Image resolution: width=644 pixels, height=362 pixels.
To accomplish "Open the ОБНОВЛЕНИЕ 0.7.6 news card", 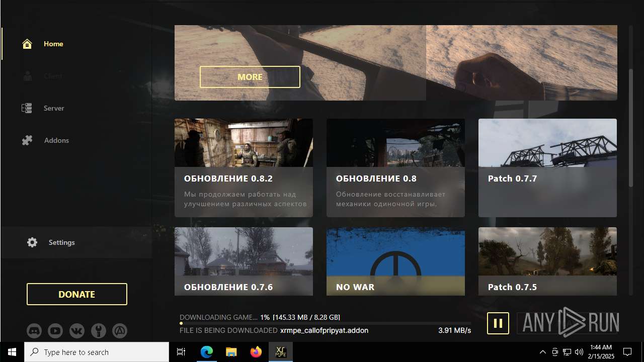I will pyautogui.click(x=244, y=261).
